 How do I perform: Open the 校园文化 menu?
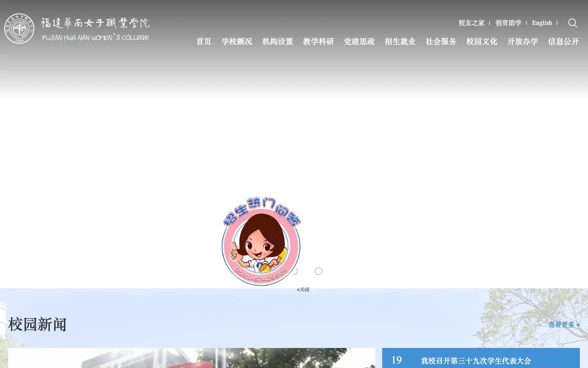click(x=482, y=41)
